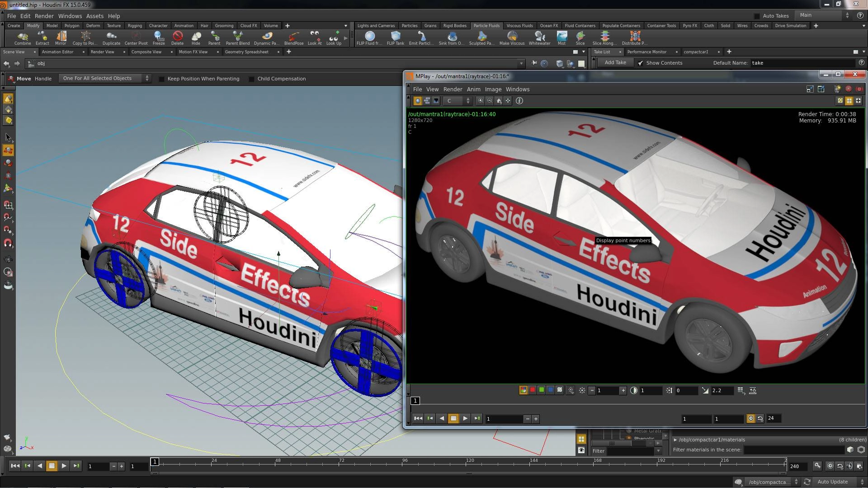Edit the Default Name take field
The width and height of the screenshot is (868, 488).
point(803,63)
